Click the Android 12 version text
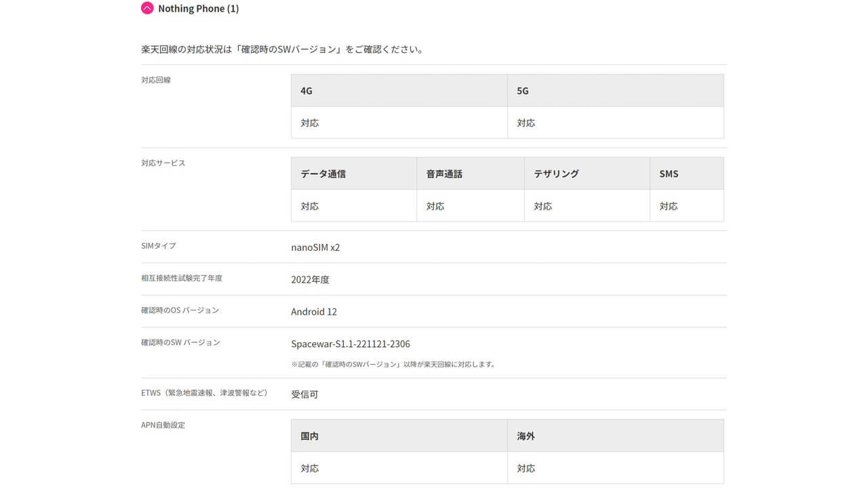868x488 pixels. click(x=314, y=312)
